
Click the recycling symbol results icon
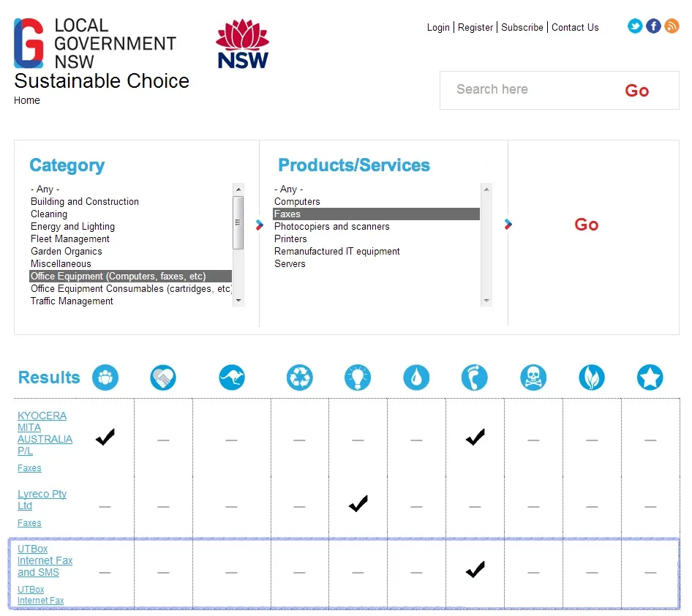(299, 378)
